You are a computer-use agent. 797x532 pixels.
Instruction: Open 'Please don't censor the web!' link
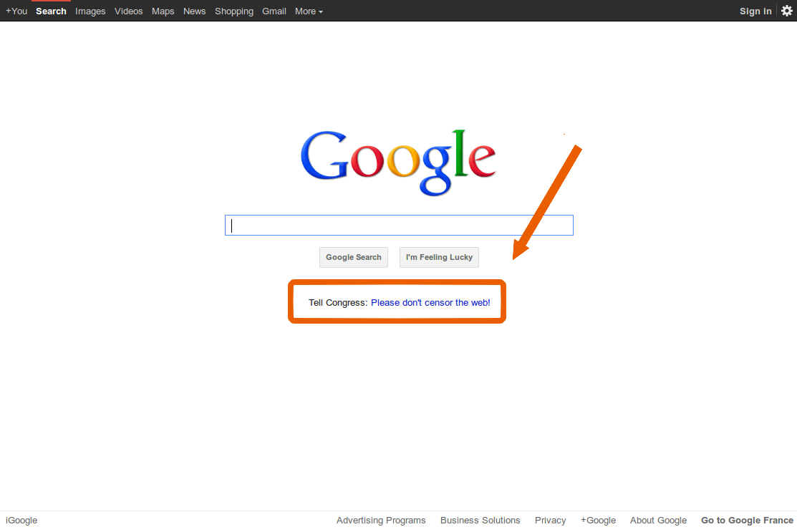430,303
